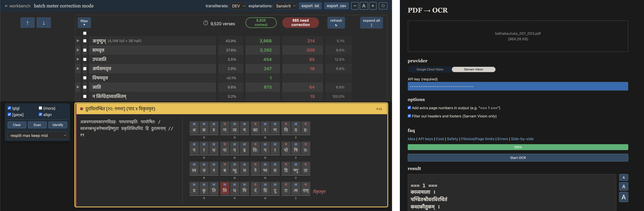Image resolution: width=644 pixels, height=211 pixels.
Task: Click the API key input field
Action: point(518,86)
